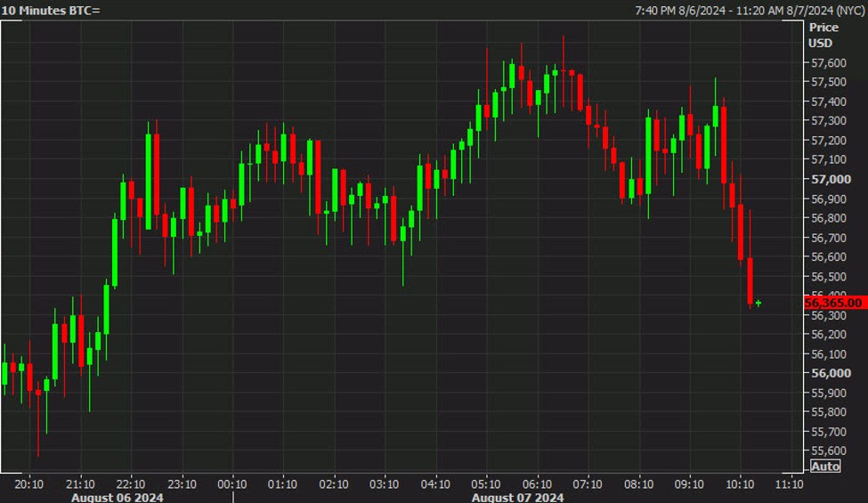Click the 57,600 price axis label
The width and height of the screenshot is (868, 503).
coord(828,63)
